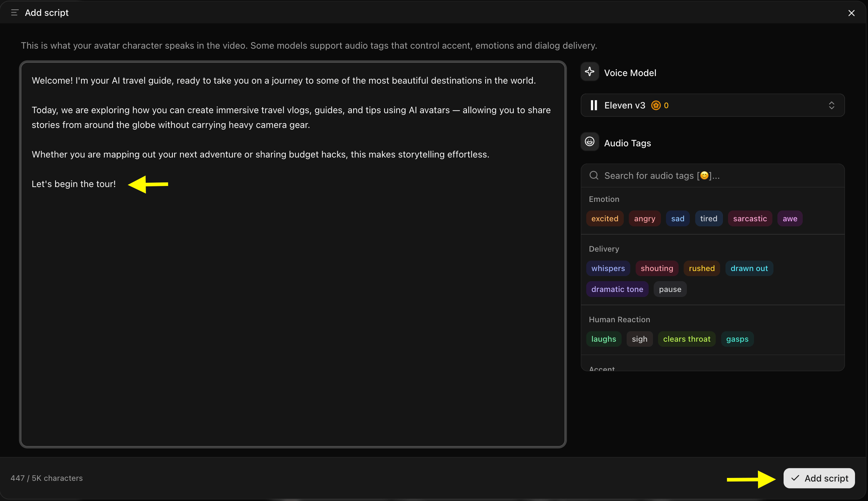The height and width of the screenshot is (501, 868).
Task: Click the 447 / 5K characters counter
Action: coord(47,478)
